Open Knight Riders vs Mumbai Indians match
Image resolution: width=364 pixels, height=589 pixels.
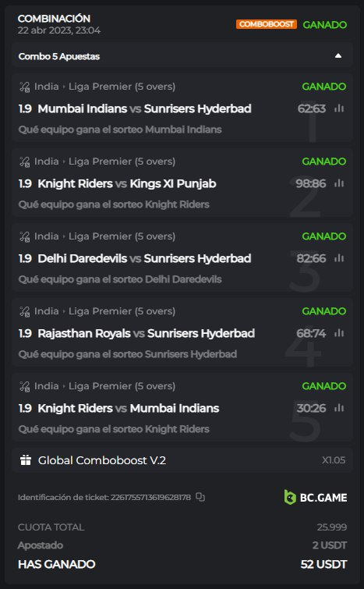(x=129, y=408)
